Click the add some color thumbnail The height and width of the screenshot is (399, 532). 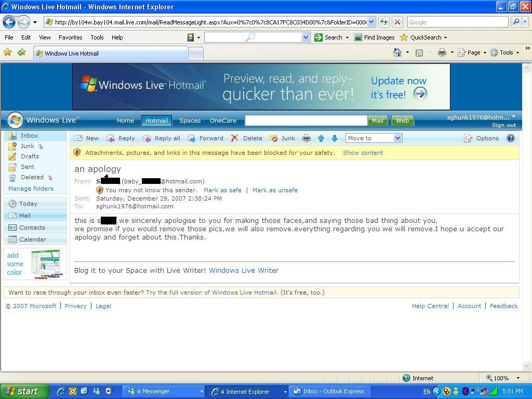(47, 264)
